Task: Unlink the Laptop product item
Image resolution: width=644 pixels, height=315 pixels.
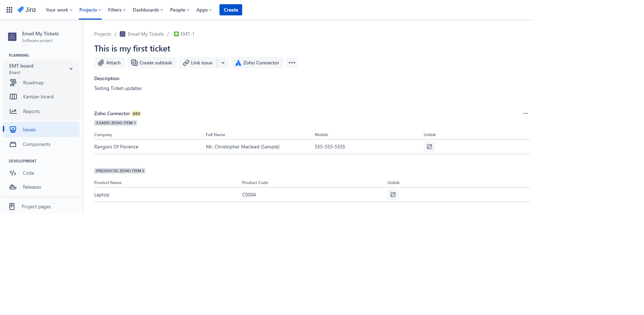Action: pos(393,195)
